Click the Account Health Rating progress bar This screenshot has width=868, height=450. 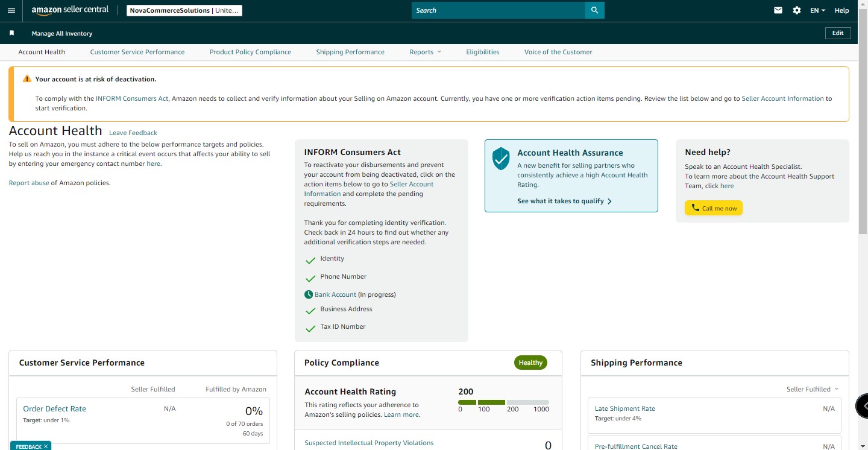click(503, 402)
